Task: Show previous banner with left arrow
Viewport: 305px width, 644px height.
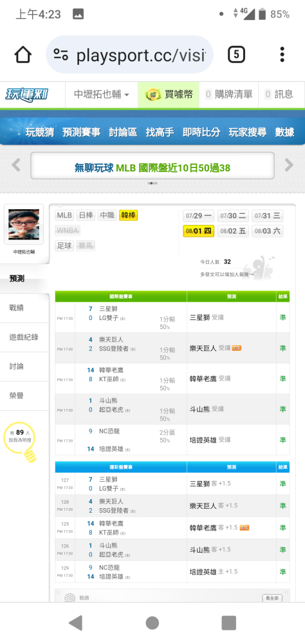Action: (x=15, y=165)
